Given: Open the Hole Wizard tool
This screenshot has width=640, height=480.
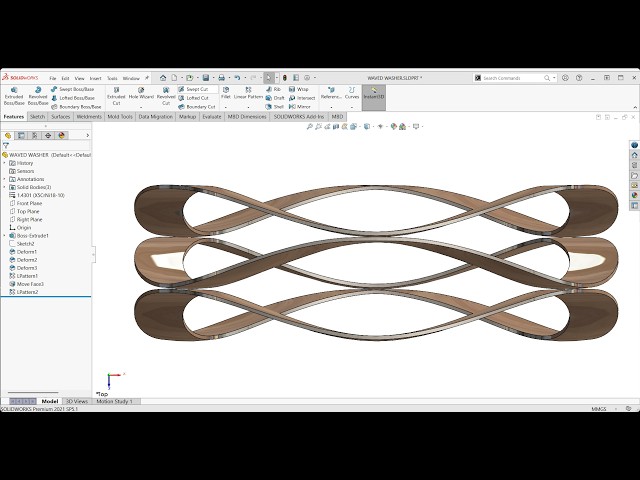Looking at the screenshot, I should 141,93.
